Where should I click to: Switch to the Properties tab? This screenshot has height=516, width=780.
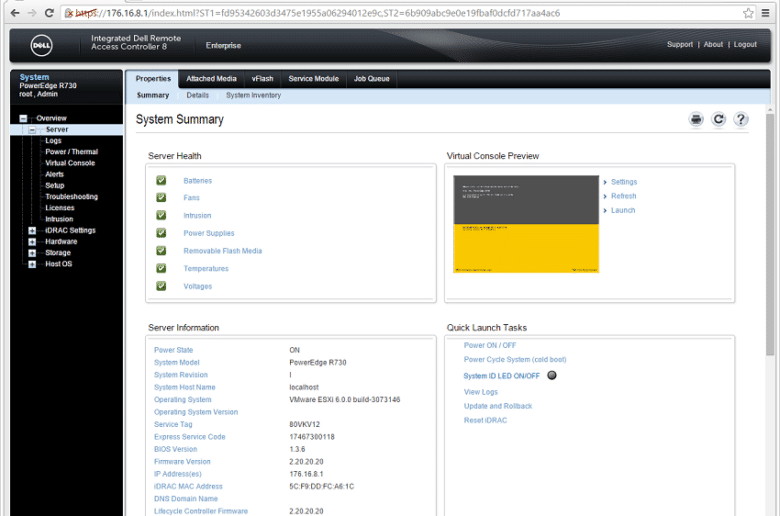tap(153, 79)
